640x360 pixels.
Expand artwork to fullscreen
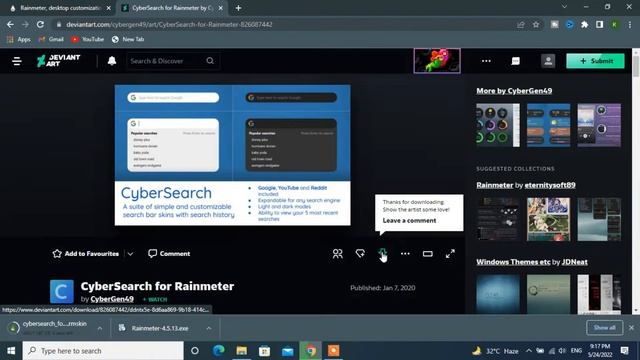point(450,254)
